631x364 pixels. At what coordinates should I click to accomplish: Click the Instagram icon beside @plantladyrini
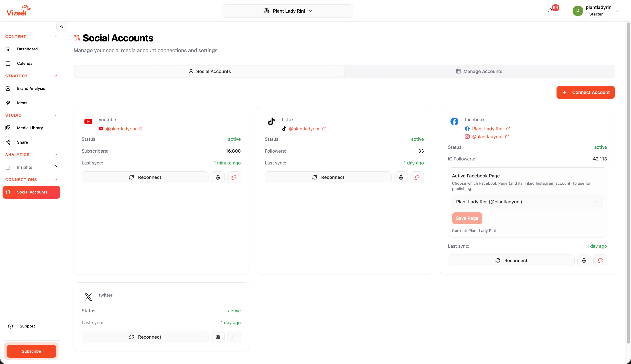(x=467, y=137)
